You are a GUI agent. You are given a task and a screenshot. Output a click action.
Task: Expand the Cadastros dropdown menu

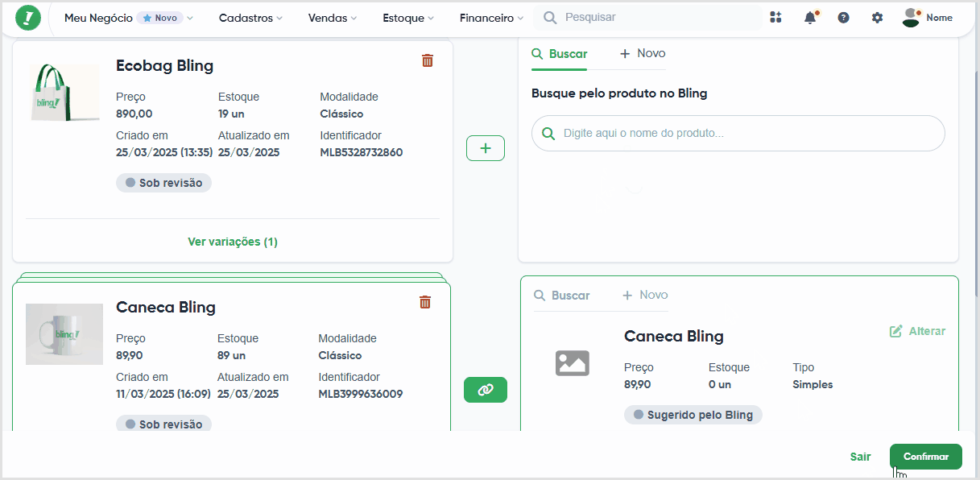[251, 18]
